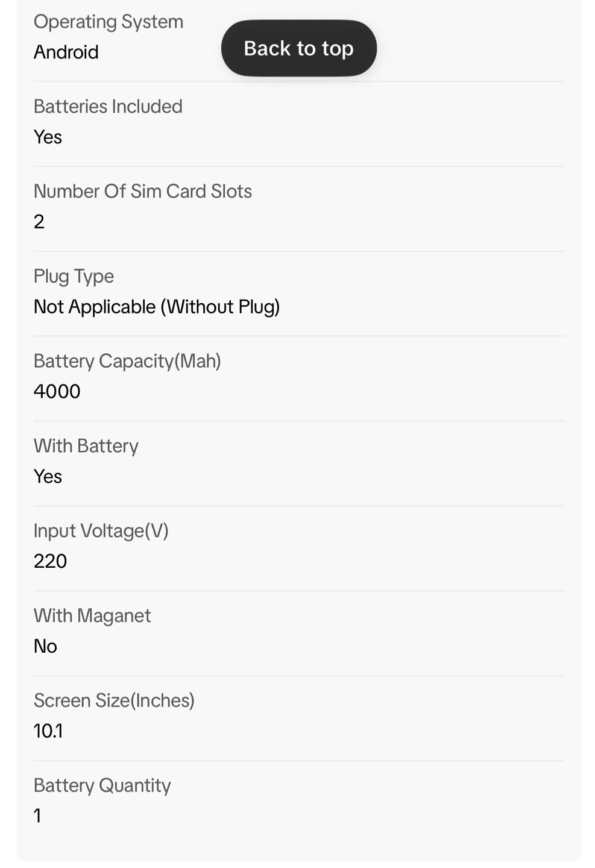595x868 pixels.
Task: Select the Input Voltage(V) label
Action: pyautogui.click(x=101, y=531)
